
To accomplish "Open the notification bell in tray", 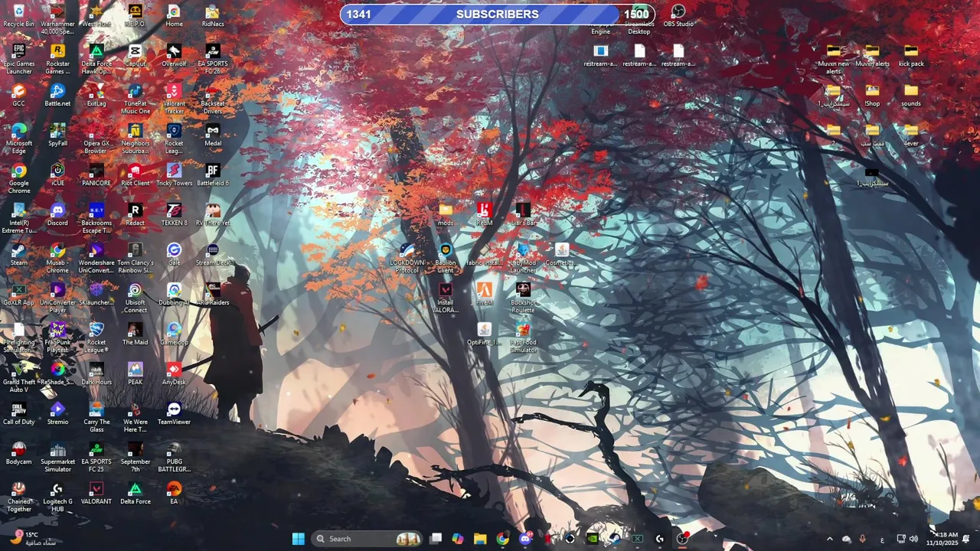I will coord(966,540).
